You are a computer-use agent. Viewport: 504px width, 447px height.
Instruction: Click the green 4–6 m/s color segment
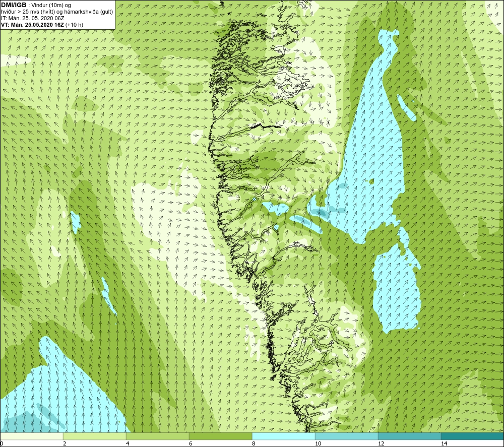pos(157,436)
